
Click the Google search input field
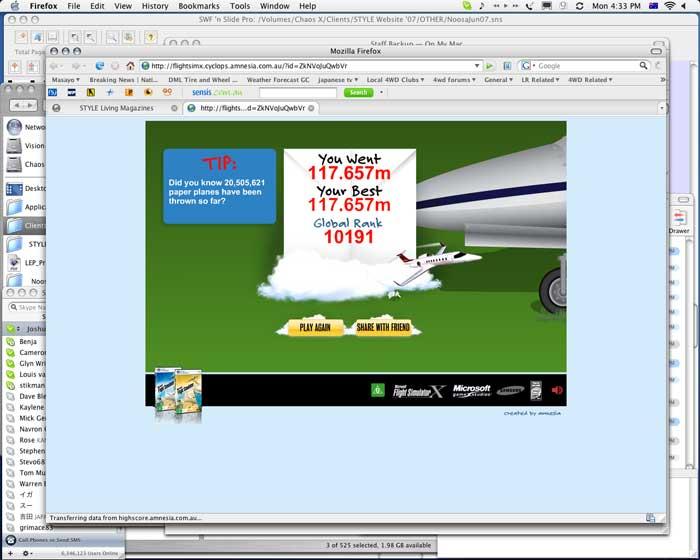pos(586,66)
